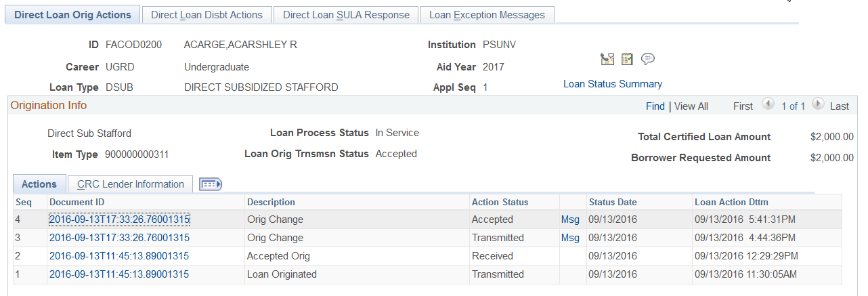Open the Direct Loan SULA Response tab
The height and width of the screenshot is (296, 868).
346,15
